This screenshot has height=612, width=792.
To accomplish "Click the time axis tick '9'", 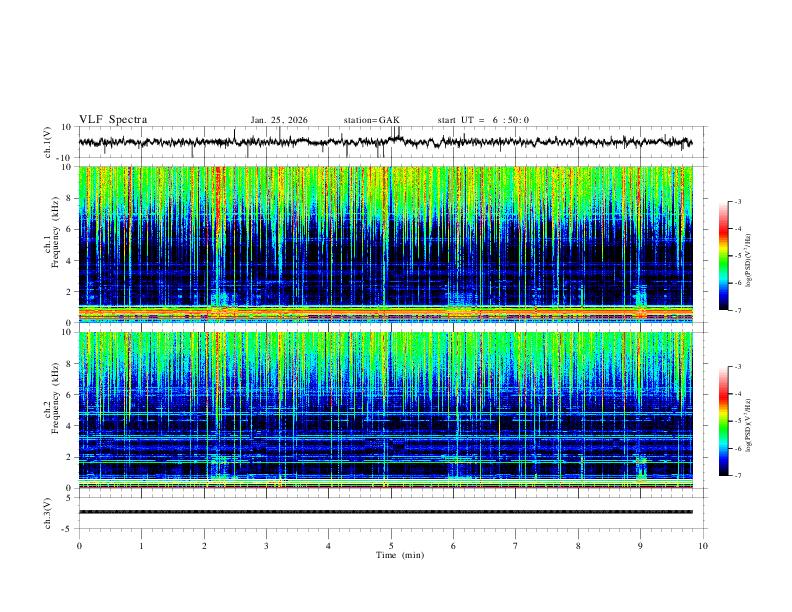I will [x=640, y=546].
